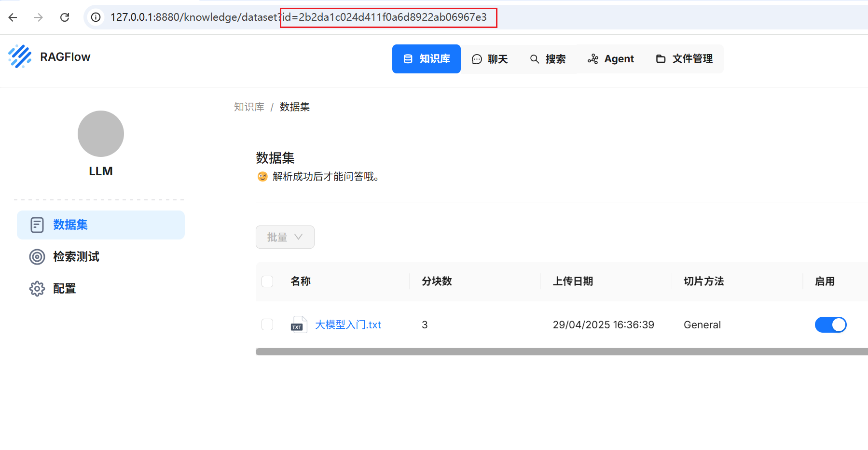The width and height of the screenshot is (868, 450).
Task: Click the browser back arrow
Action: click(x=13, y=17)
